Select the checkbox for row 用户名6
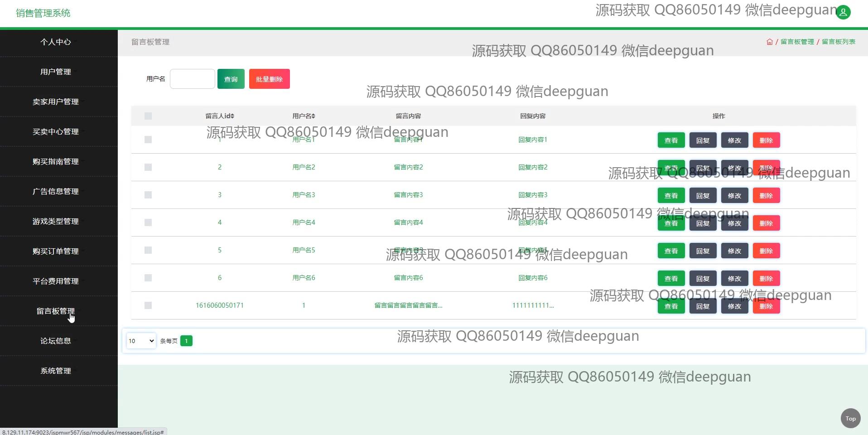Image resolution: width=868 pixels, height=435 pixels. click(148, 278)
